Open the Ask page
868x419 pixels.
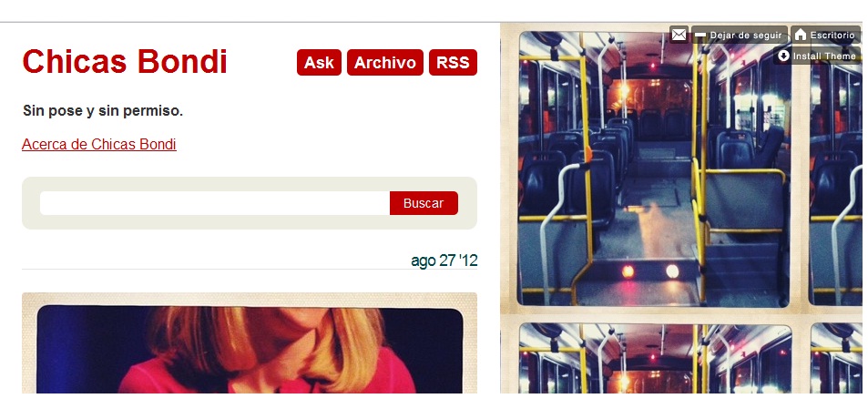click(x=319, y=63)
